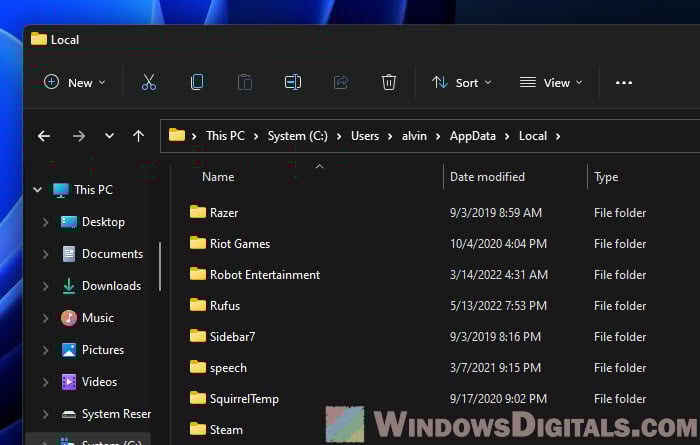
Task: Click date 5/13/2022 7:53 PM
Action: click(x=498, y=306)
